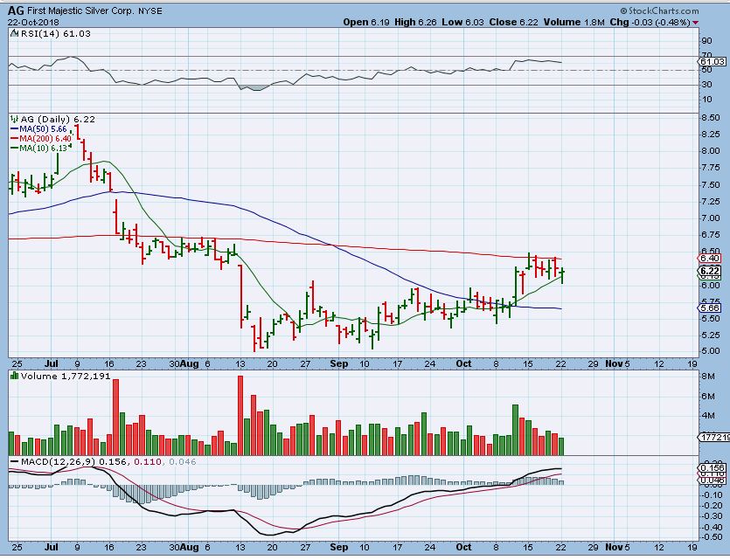
Task: Click the MA(50) 5.66 legend entry
Action: (44, 129)
